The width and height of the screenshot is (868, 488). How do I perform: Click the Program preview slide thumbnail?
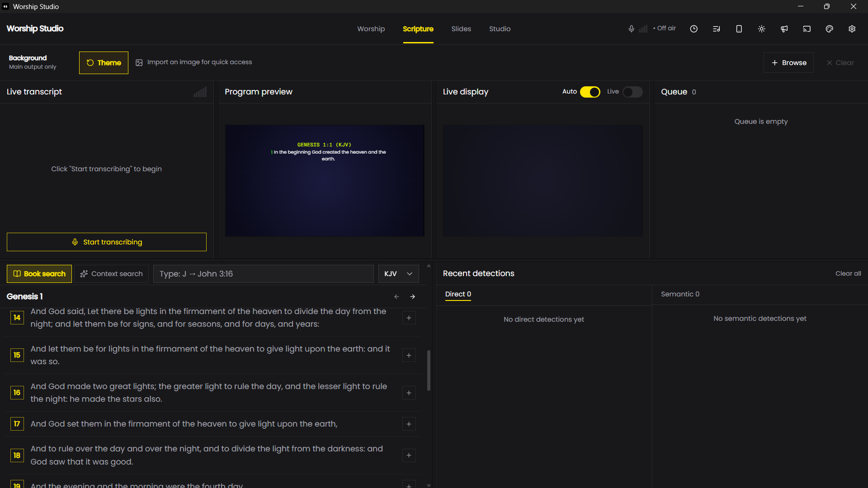point(325,181)
